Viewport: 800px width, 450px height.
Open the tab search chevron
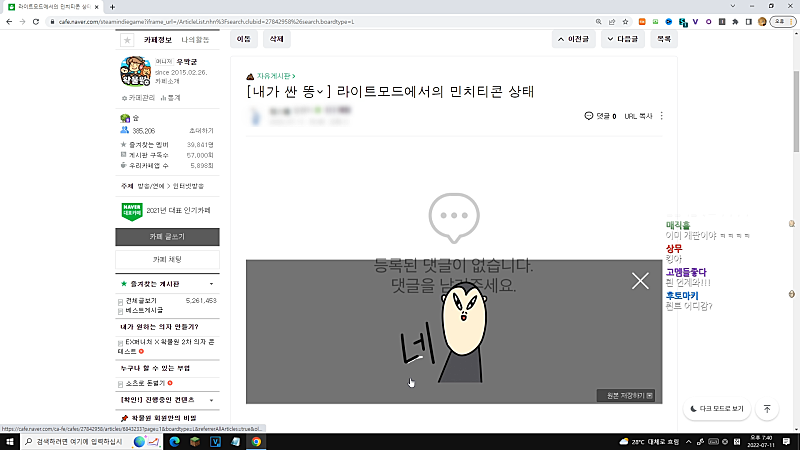pos(733,6)
